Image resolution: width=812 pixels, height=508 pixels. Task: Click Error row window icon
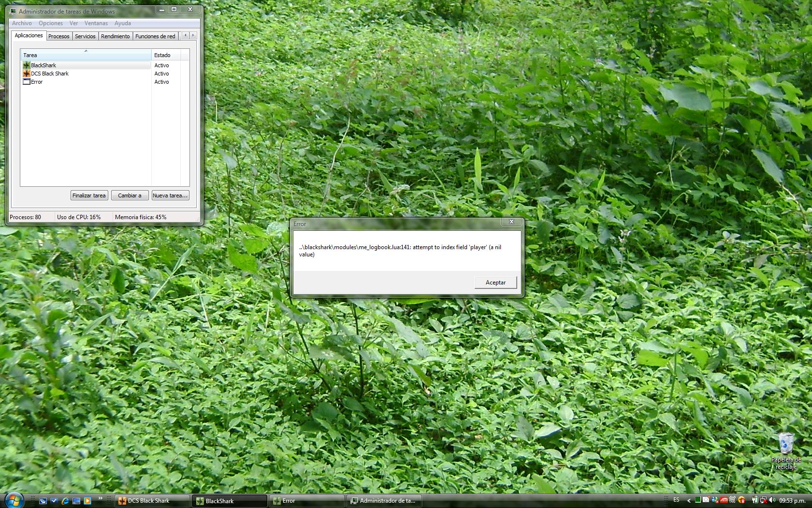tap(27, 82)
